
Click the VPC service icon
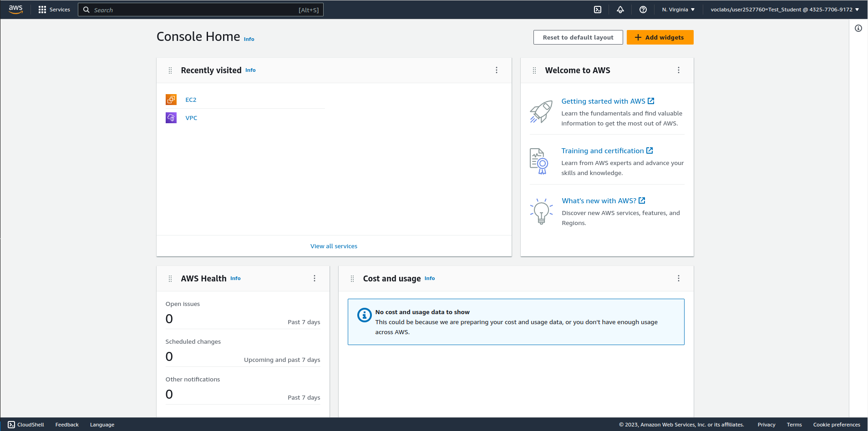point(171,118)
